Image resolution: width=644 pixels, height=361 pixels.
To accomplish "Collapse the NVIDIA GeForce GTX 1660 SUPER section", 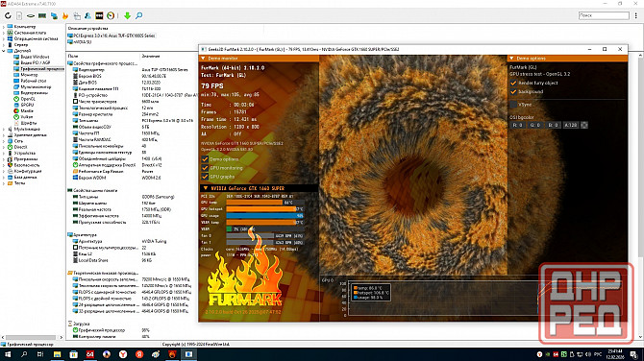I will tap(206, 188).
